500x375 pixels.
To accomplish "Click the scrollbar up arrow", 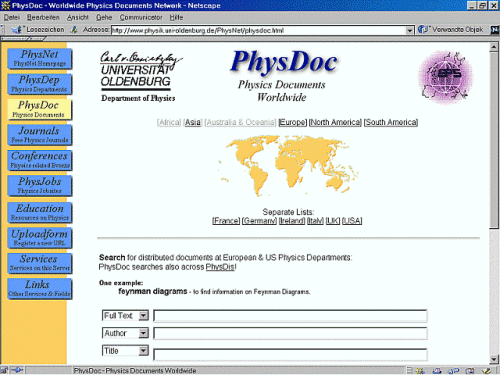I will coord(494,47).
